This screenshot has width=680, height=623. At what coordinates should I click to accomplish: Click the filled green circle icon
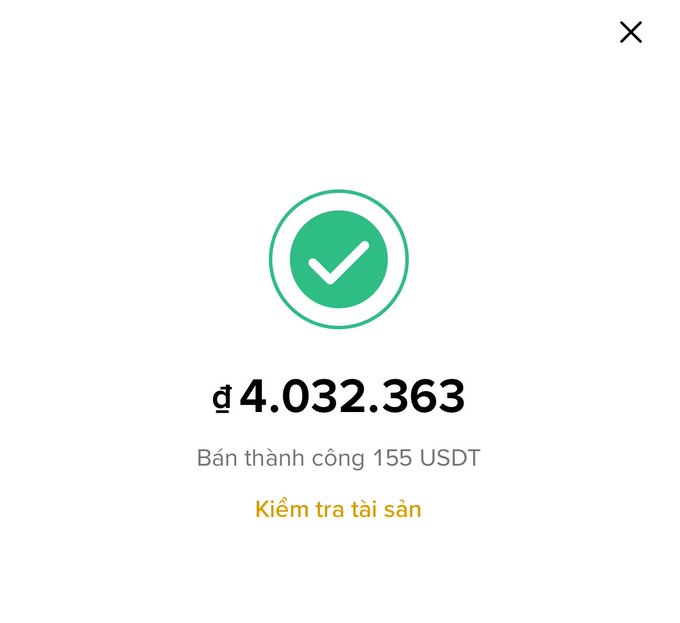(339, 259)
